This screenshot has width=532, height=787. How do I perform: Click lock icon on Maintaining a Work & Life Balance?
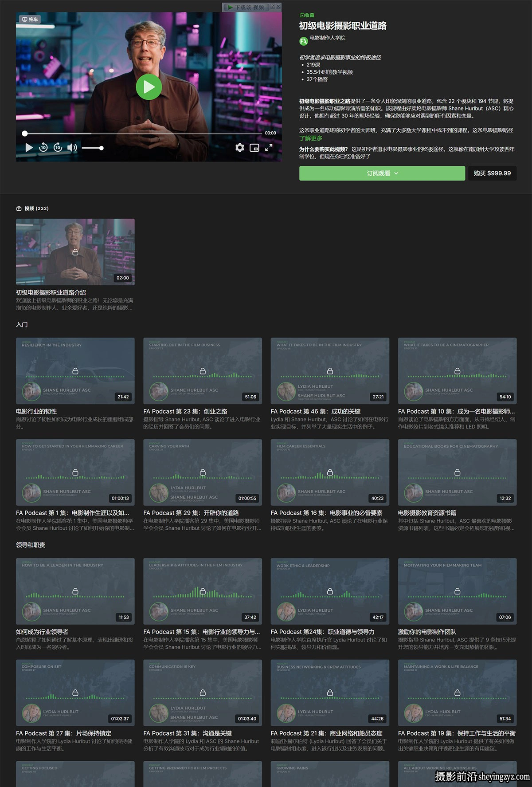coord(457,693)
